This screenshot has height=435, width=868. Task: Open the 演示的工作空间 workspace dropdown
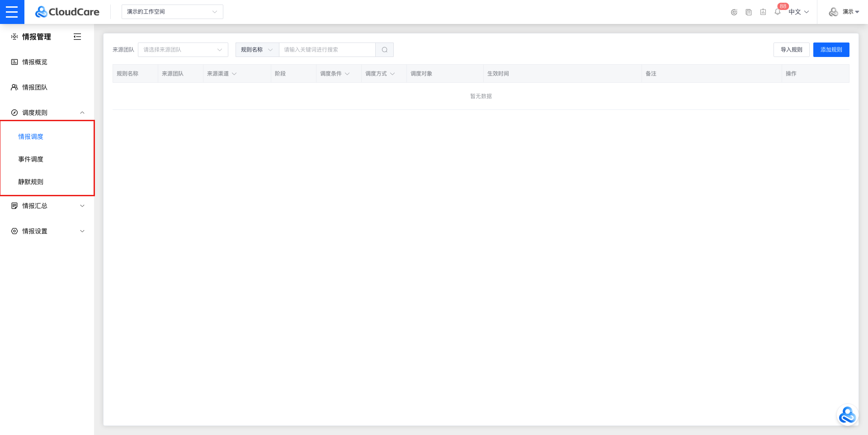point(172,12)
